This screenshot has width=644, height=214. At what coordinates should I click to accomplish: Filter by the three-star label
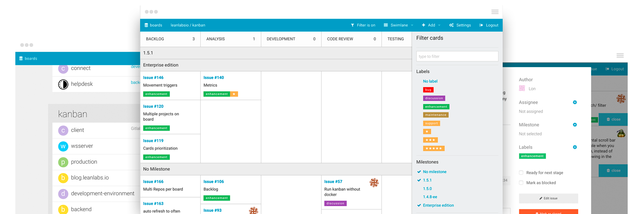pyautogui.click(x=430, y=140)
